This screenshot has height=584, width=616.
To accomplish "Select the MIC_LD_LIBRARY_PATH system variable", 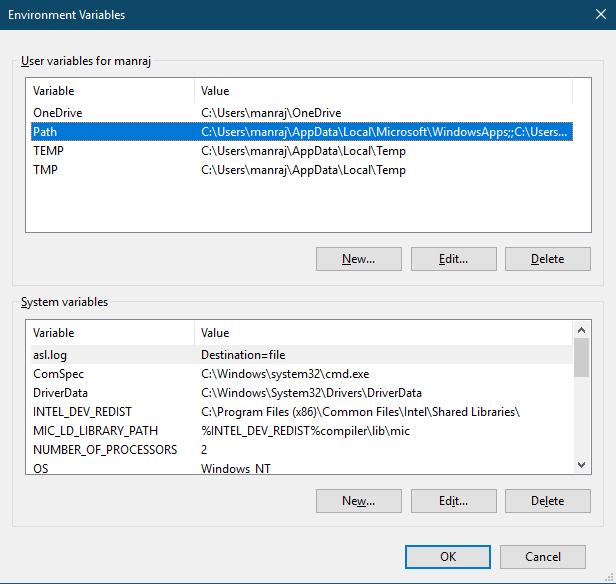I will [x=302, y=430].
